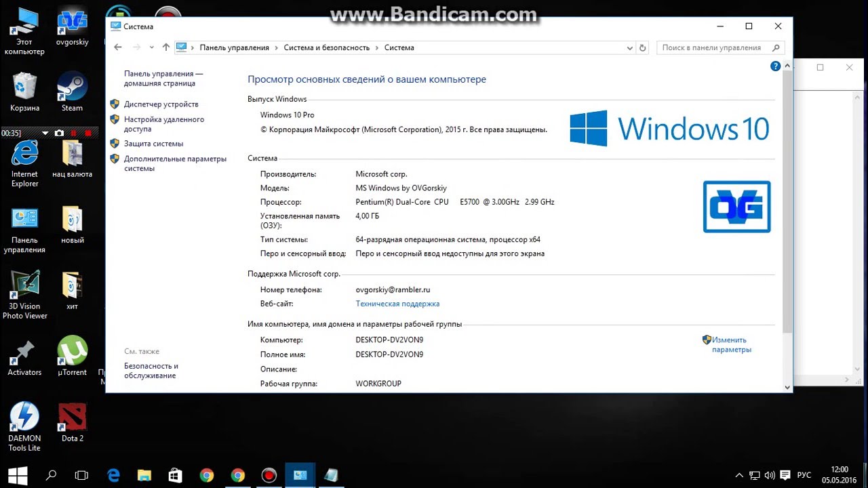Open the Store from the taskbar
Image resolution: width=868 pixels, height=488 pixels.
pyautogui.click(x=175, y=475)
